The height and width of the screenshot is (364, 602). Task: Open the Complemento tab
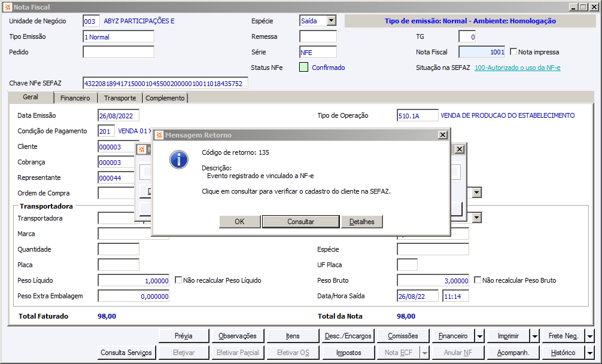pyautogui.click(x=165, y=98)
